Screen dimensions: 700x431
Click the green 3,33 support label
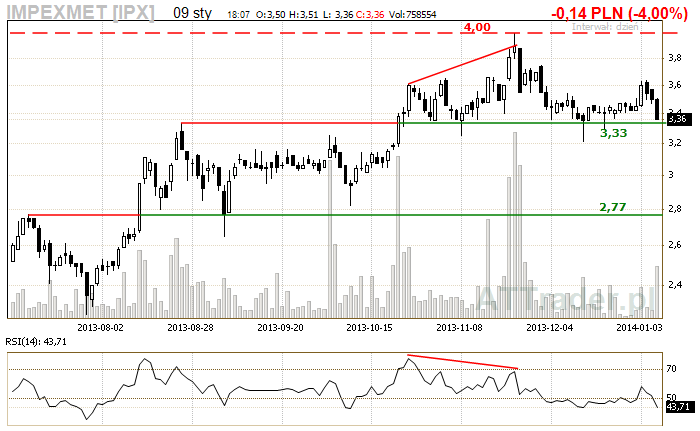[x=613, y=133]
